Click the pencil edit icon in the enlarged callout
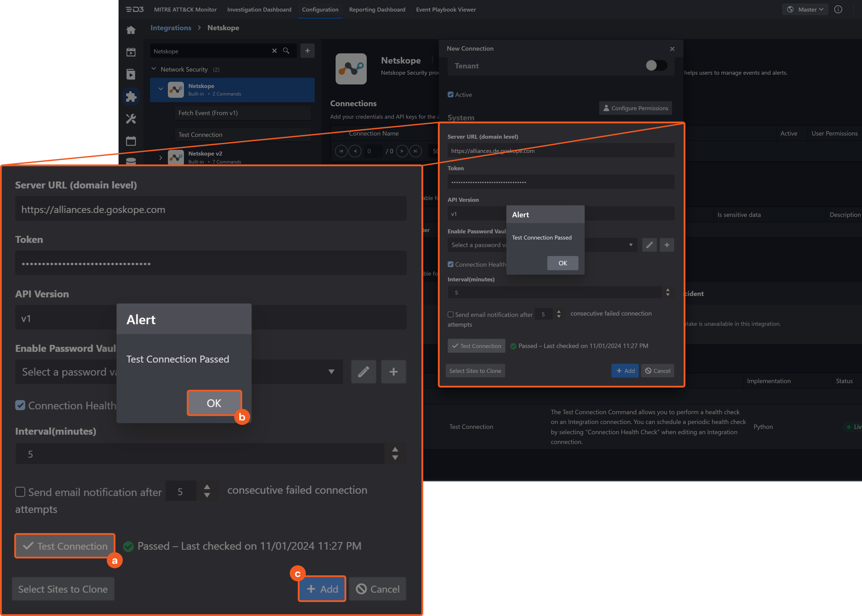 364,372
